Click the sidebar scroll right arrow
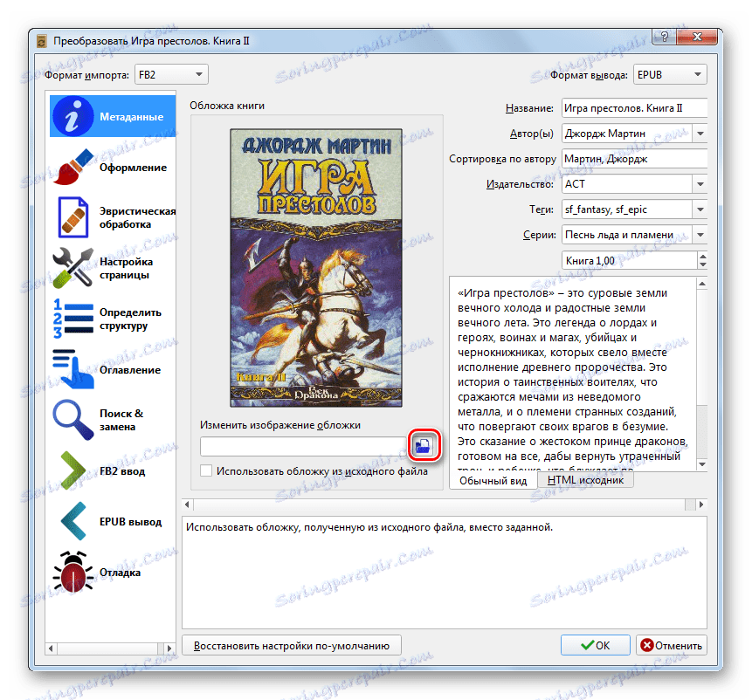This screenshot has height=700, width=752. click(169, 649)
